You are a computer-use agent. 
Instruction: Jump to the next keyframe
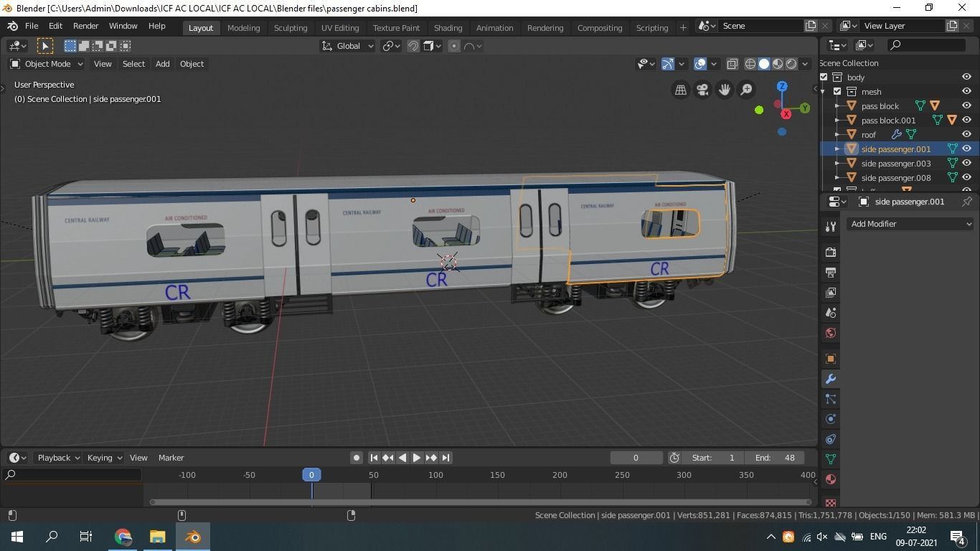tap(431, 458)
